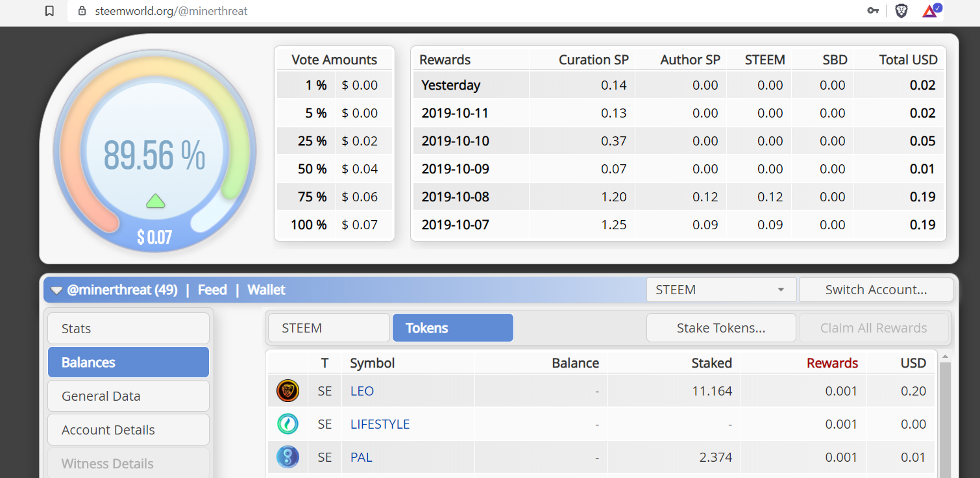Select the Tokens tab
The height and width of the screenshot is (478, 980).
pos(453,328)
